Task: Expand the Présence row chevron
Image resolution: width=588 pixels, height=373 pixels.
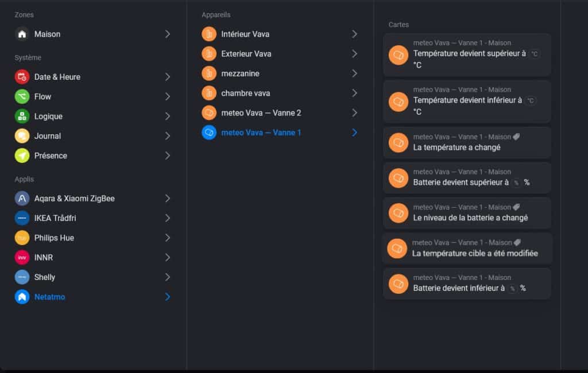Action: tap(168, 156)
